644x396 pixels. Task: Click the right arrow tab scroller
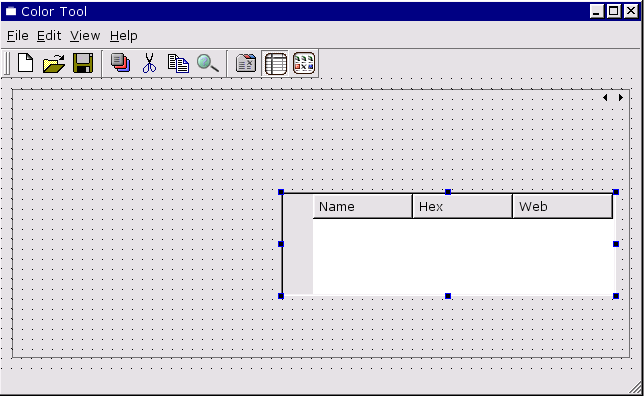point(621,97)
